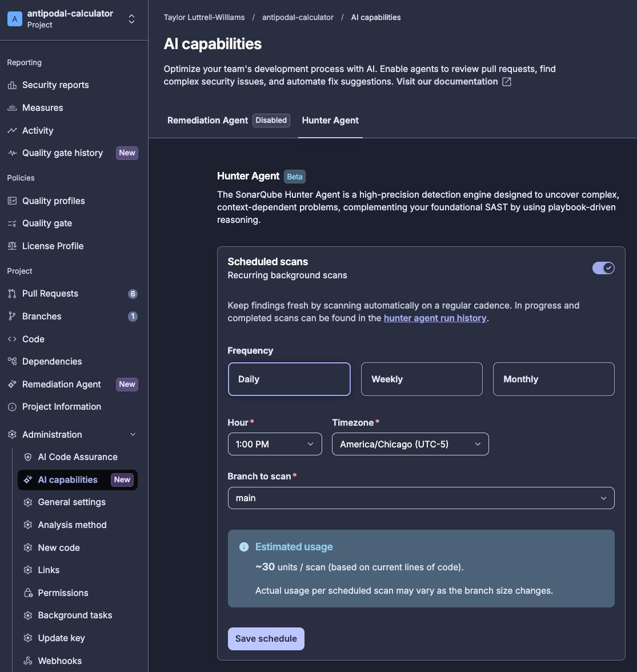Click the Quality profiles icon

[x=12, y=201]
